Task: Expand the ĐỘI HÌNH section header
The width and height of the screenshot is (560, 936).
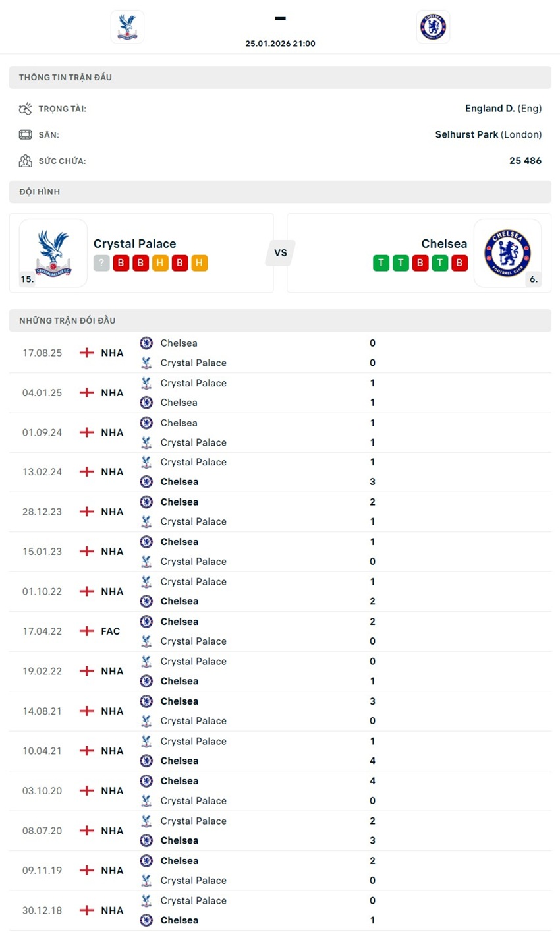Action: (280, 192)
